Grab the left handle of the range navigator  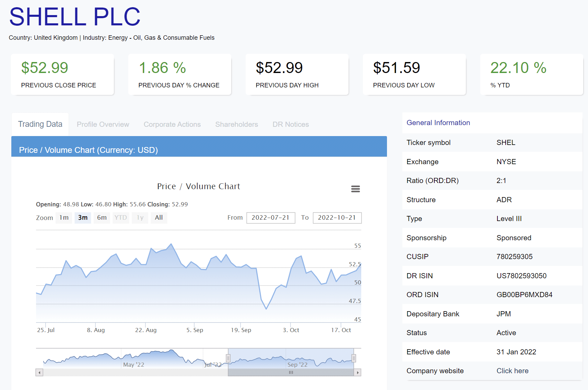coord(228,358)
